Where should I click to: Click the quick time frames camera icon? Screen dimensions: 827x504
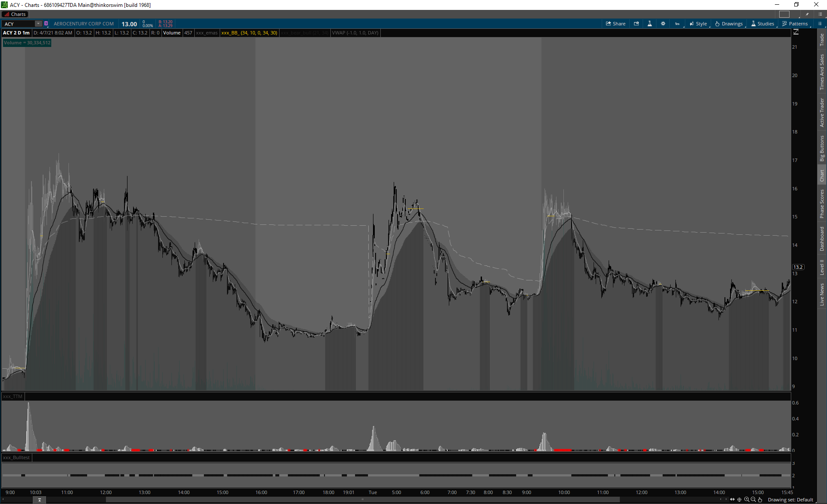[636, 24]
